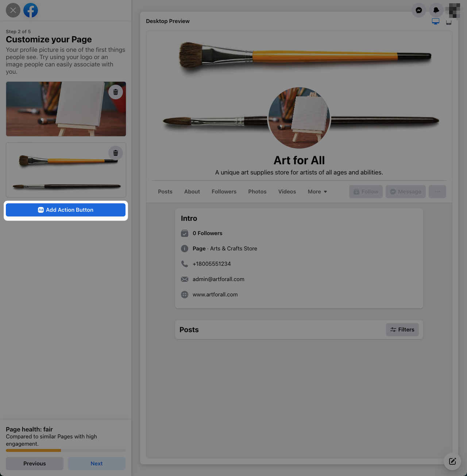Switch preview to mobile view
Viewport: 467px width, 476px height.
pyautogui.click(x=449, y=22)
